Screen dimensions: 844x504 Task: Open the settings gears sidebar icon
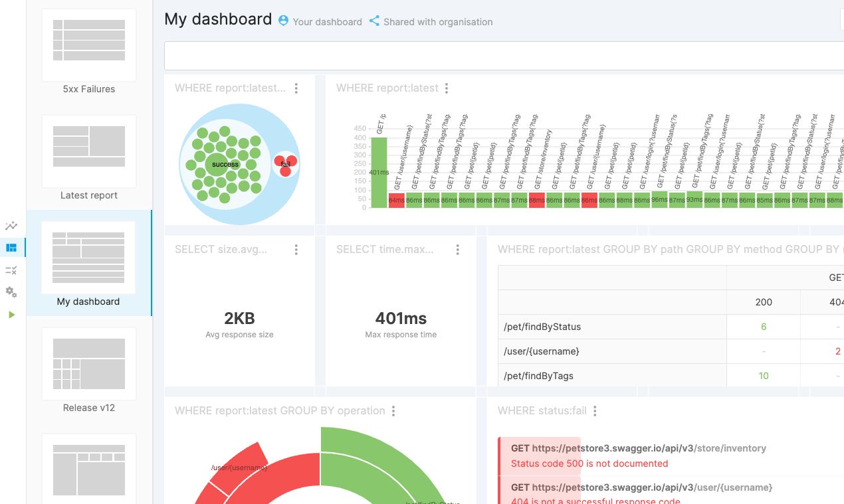point(11,292)
